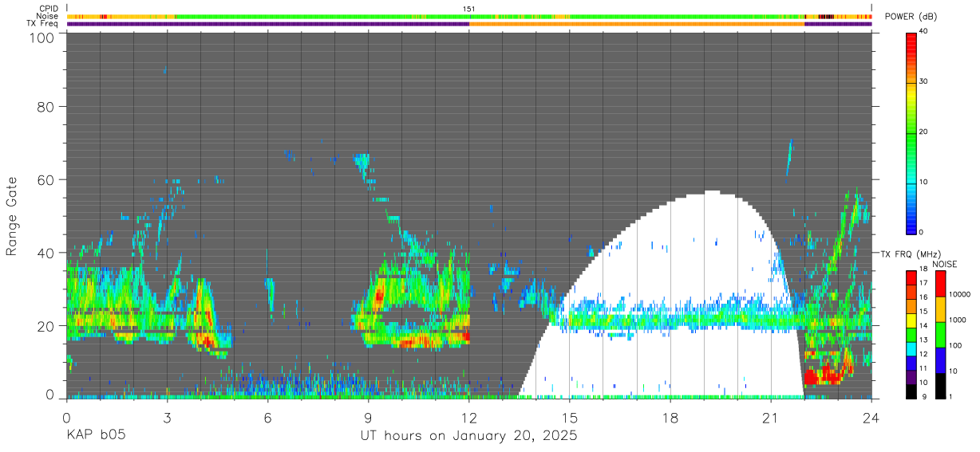Image resolution: width=980 pixels, height=452 pixels.
Task: Click the TX Freq row label
Action: (42, 24)
